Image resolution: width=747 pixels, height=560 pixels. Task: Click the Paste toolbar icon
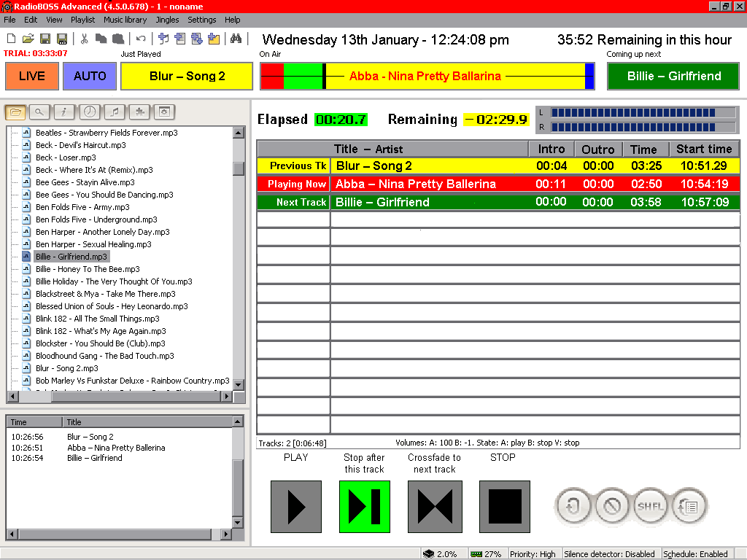(x=118, y=39)
